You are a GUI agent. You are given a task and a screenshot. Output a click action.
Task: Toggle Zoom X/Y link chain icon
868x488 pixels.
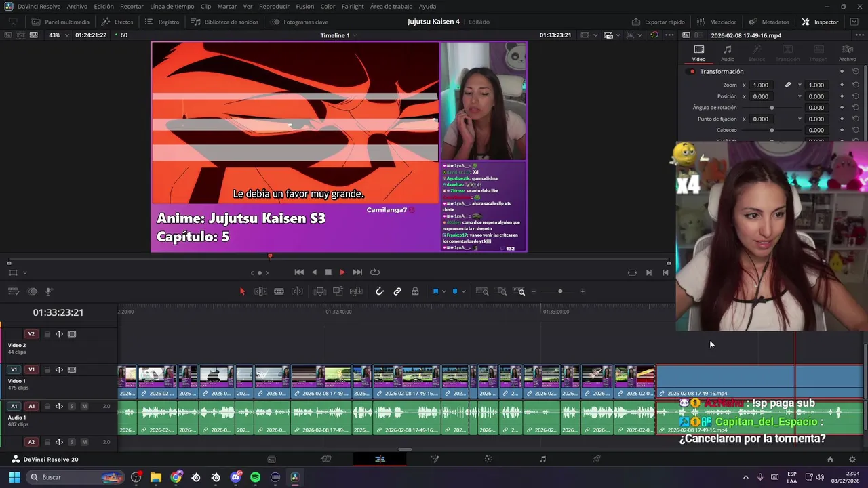788,85
